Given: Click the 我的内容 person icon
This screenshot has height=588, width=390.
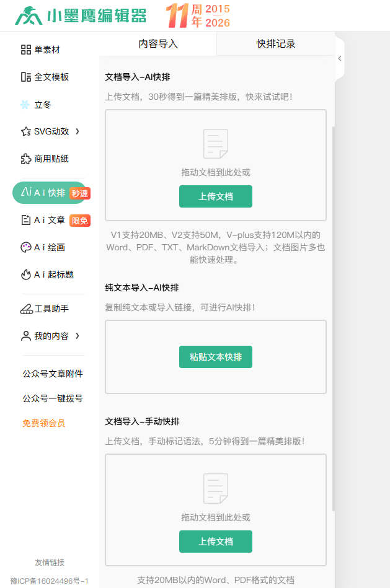Looking at the screenshot, I should (26, 336).
